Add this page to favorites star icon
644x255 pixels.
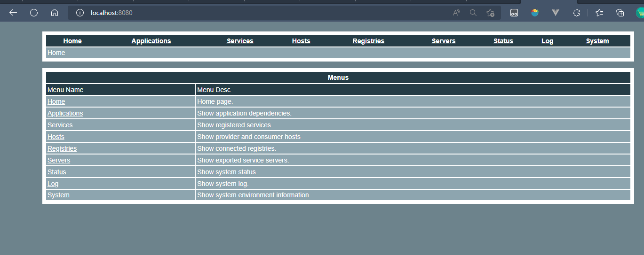pyautogui.click(x=490, y=13)
